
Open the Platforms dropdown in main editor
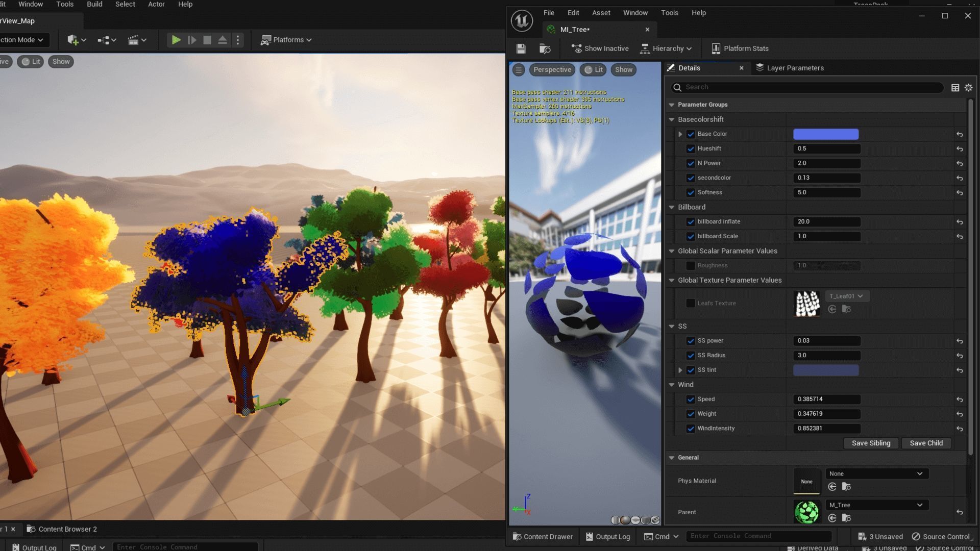click(286, 40)
